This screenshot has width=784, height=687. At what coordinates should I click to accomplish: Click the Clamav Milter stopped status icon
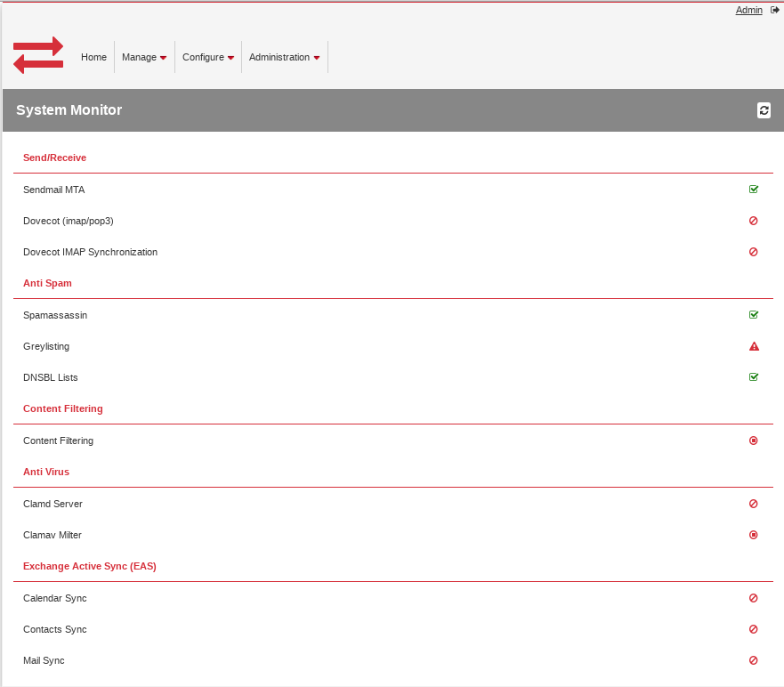754,535
